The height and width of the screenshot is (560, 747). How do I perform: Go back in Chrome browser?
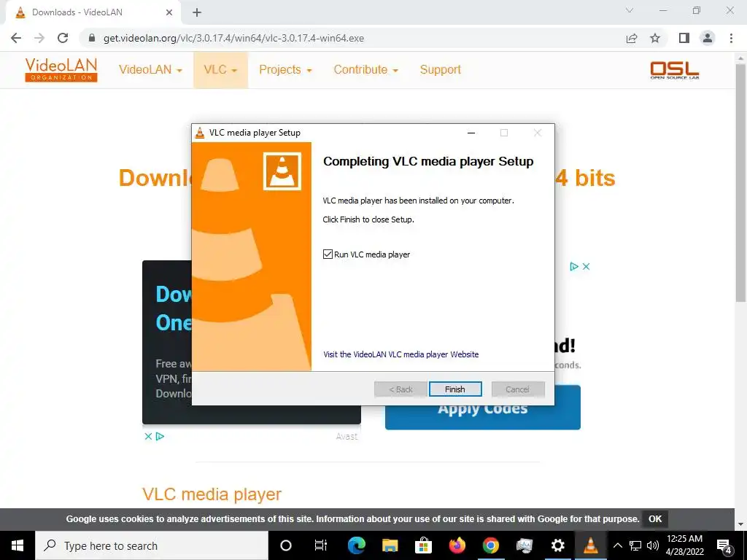tap(16, 38)
